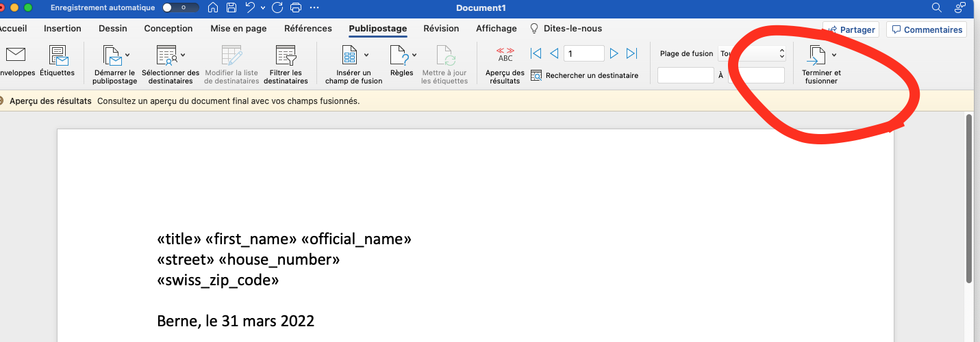Open the Commentaires button

pos(926,29)
